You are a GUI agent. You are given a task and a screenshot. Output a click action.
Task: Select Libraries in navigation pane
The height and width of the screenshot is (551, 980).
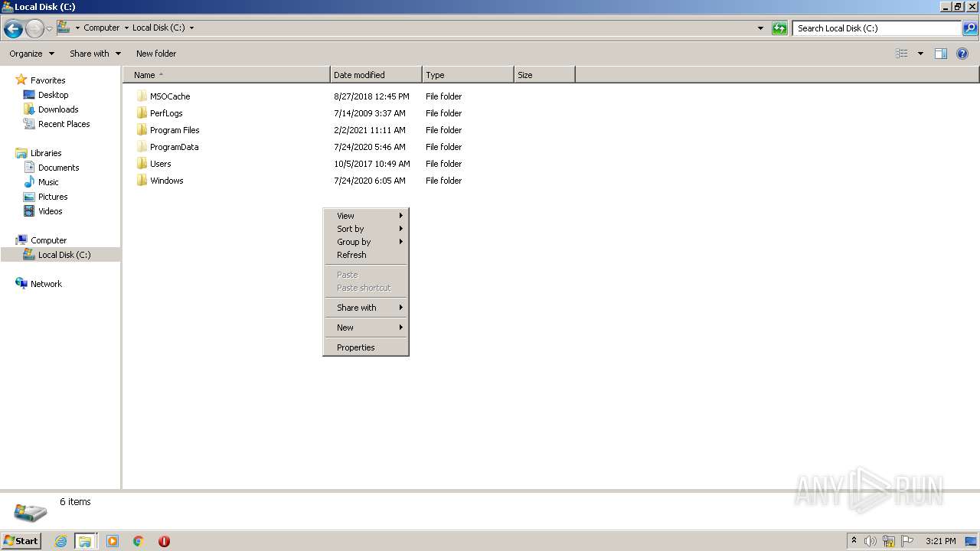(46, 153)
